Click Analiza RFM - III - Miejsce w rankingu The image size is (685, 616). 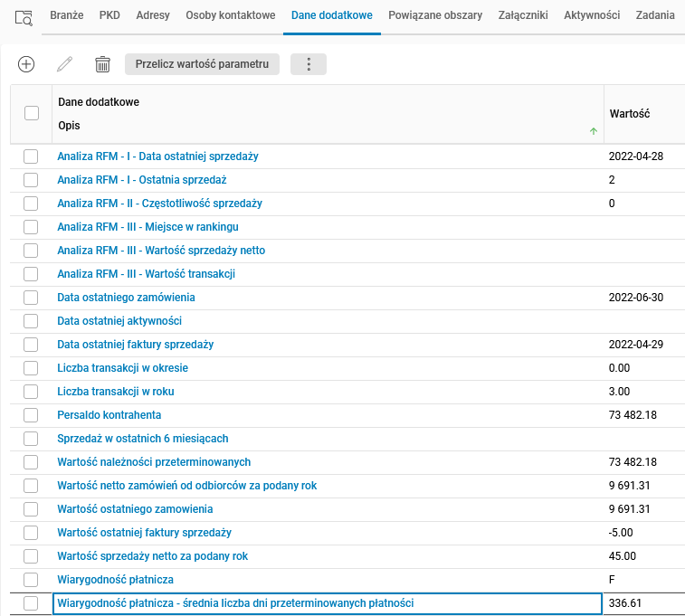point(147,227)
